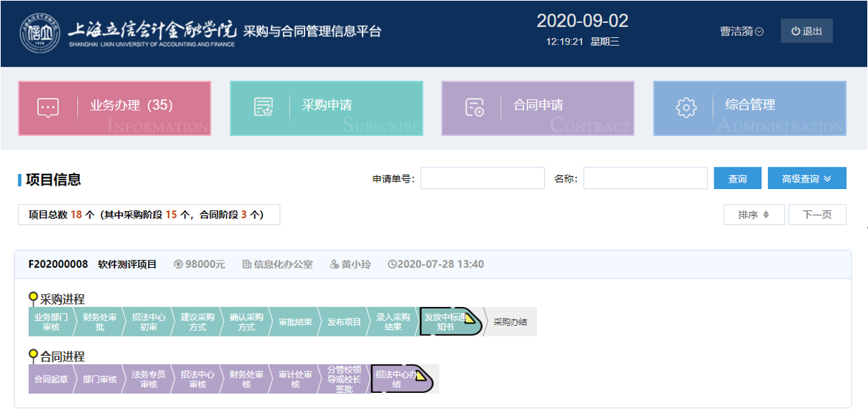Click the 综合管理 gear icon
The width and height of the screenshot is (868, 413).
(686, 107)
